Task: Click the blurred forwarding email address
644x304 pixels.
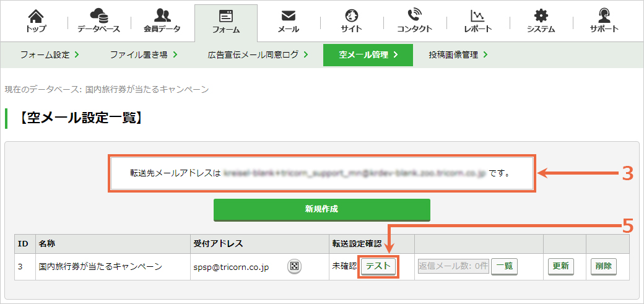Action: [355, 173]
